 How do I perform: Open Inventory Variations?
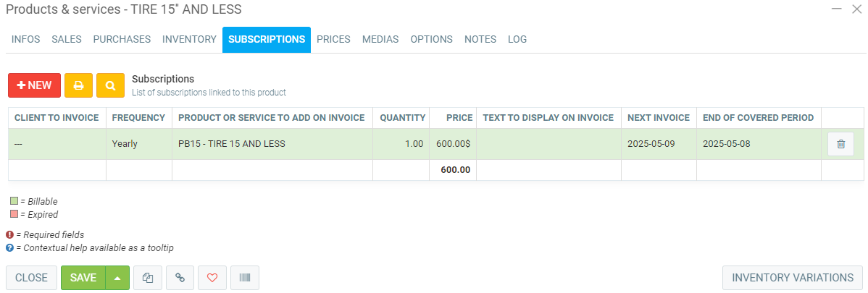coord(793,278)
